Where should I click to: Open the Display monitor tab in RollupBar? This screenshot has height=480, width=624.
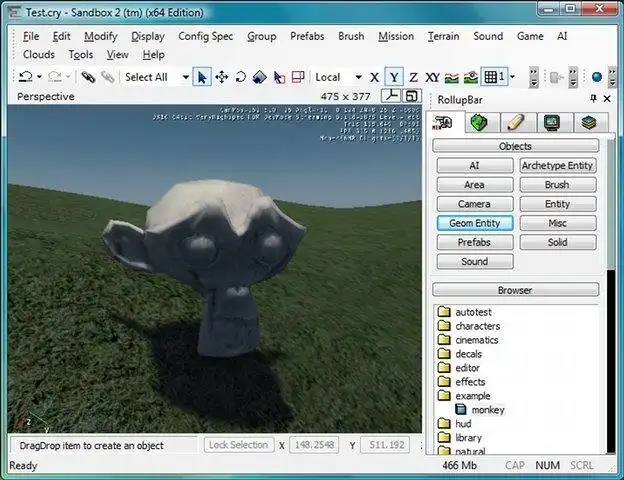pyautogui.click(x=552, y=123)
